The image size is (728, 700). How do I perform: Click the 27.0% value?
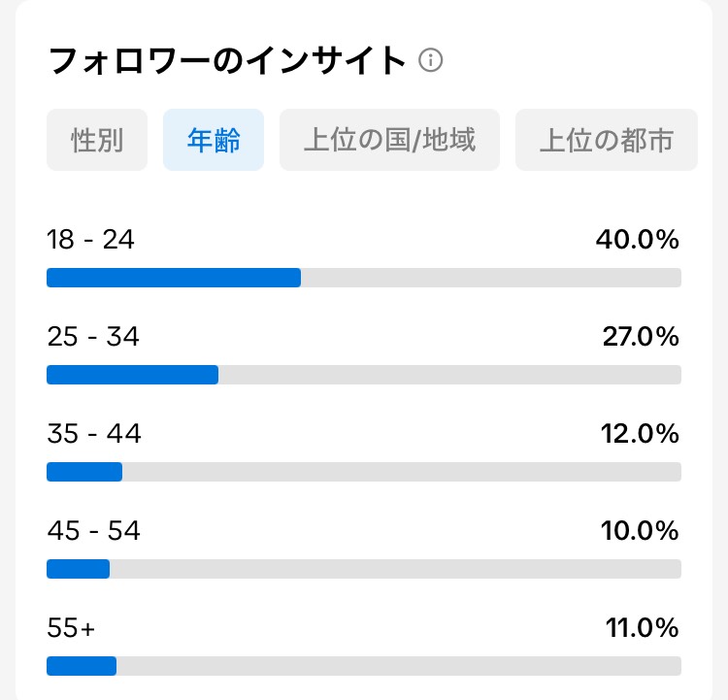641,337
